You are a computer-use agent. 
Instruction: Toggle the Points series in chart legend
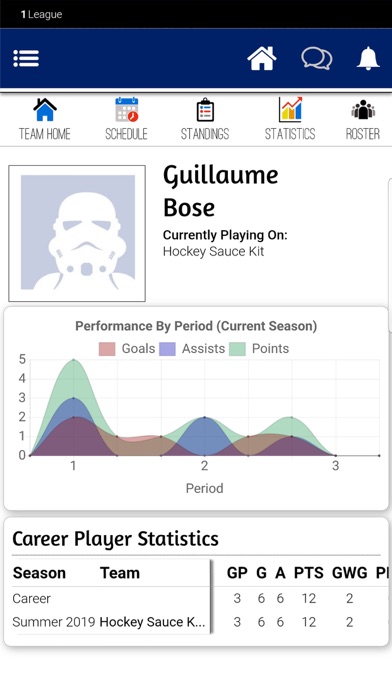click(259, 348)
